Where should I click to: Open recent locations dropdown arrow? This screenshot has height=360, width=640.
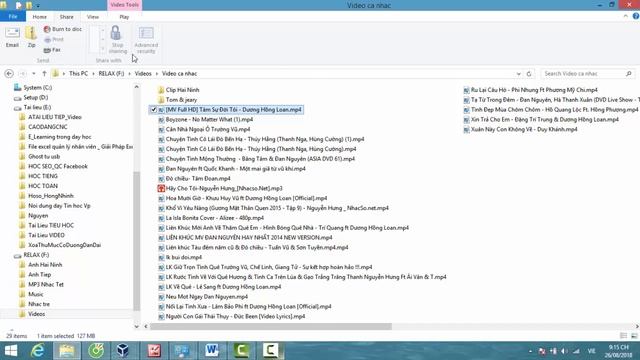(x=33, y=73)
